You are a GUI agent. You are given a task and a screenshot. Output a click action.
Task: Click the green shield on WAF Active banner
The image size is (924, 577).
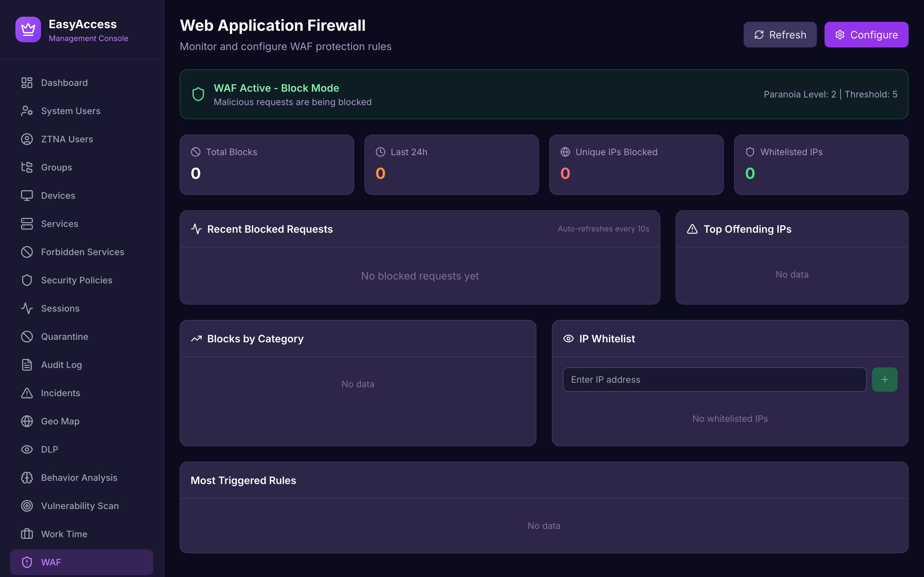198,94
